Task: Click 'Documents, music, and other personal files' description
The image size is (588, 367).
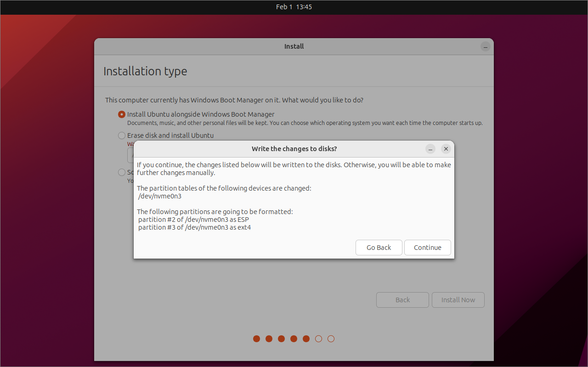Action: 305,123
